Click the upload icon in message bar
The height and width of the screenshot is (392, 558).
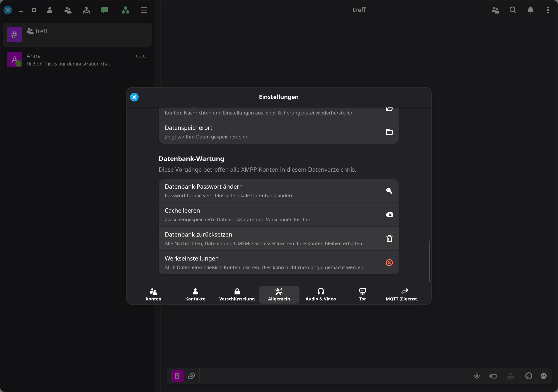pos(511,376)
